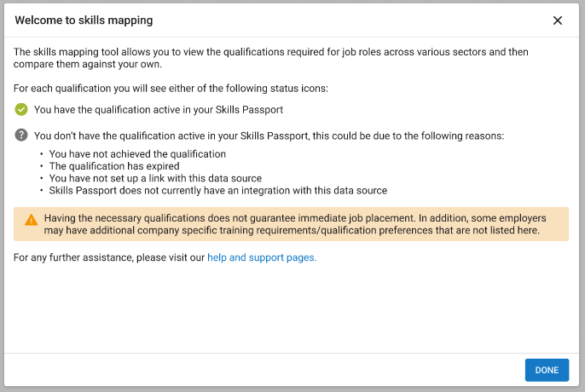This screenshot has width=585, height=392.
Task: Select "The qualification has expired" bullet
Action: click(x=114, y=166)
